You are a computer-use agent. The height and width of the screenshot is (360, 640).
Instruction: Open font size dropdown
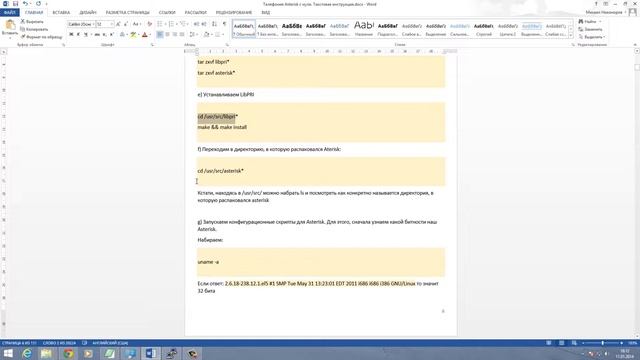click(x=111, y=24)
